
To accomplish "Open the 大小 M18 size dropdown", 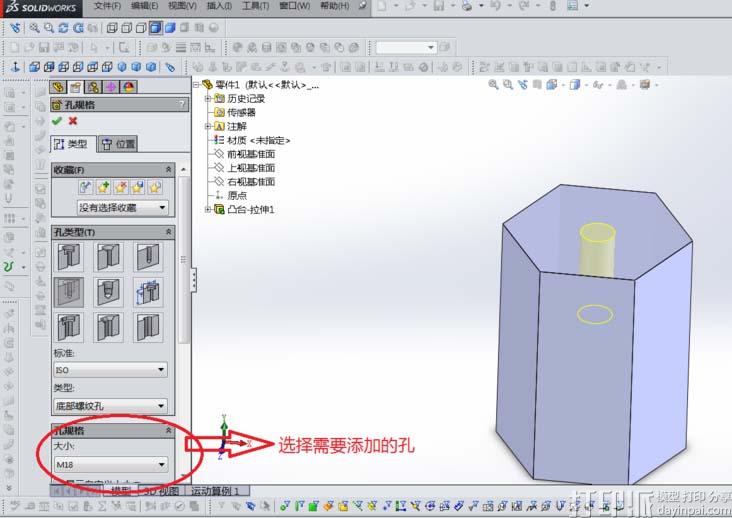I will point(110,464).
